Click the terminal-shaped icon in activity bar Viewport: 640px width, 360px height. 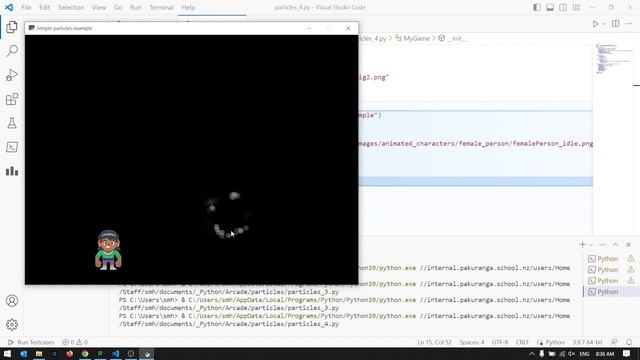click(12, 147)
